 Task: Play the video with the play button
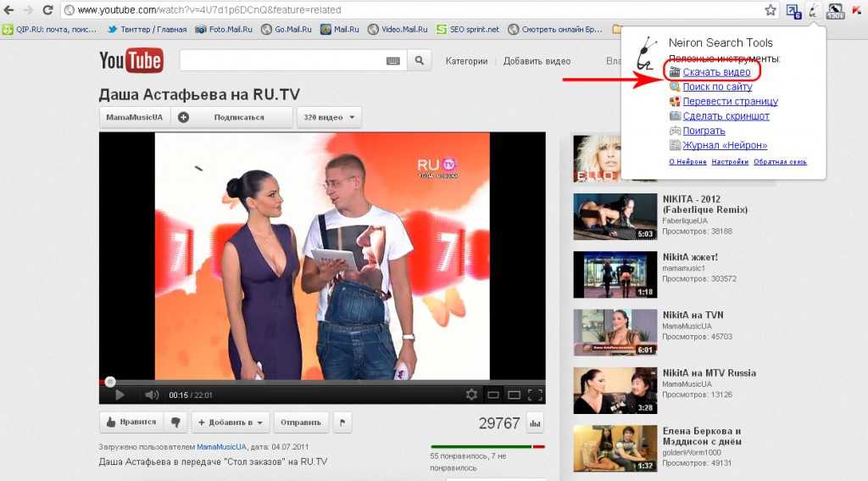[x=119, y=394]
